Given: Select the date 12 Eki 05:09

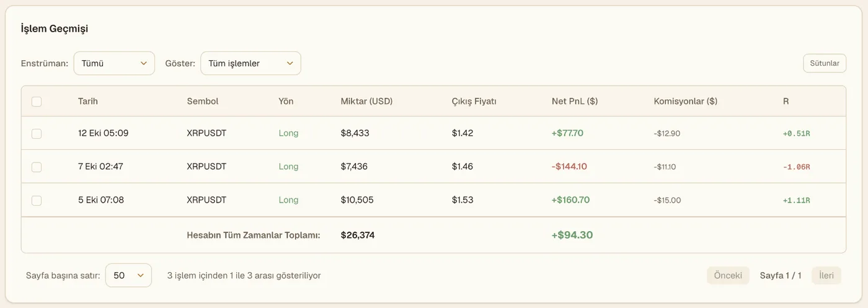Looking at the screenshot, I should pos(104,133).
